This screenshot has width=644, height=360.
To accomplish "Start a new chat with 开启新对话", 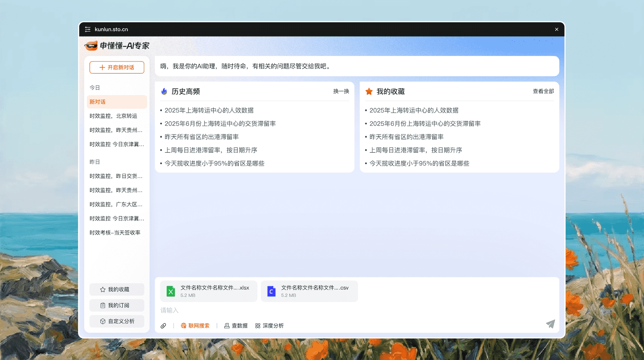I will click(117, 67).
